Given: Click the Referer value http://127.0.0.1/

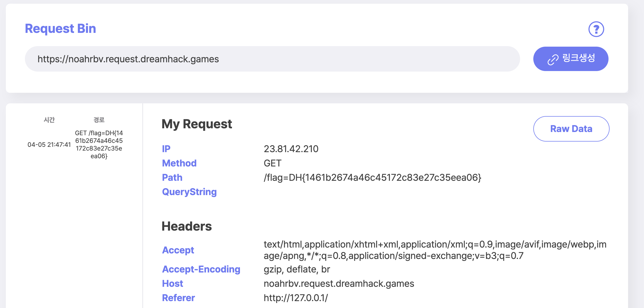Looking at the screenshot, I should 296,298.
